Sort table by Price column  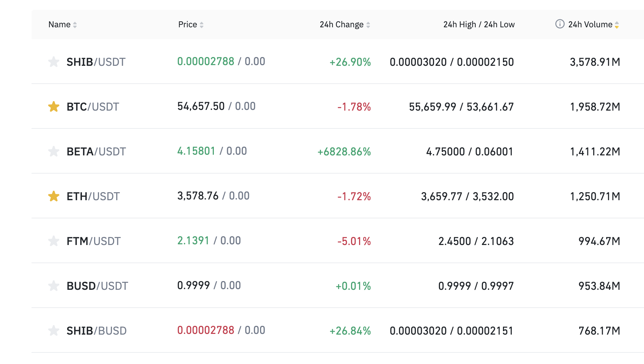click(x=191, y=24)
